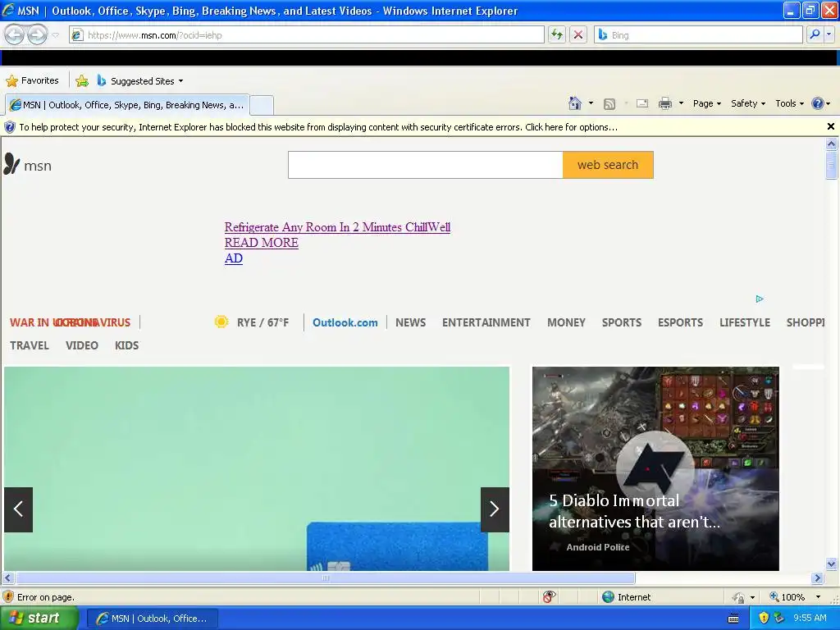Open the Page menu
This screenshot has height=630, width=840.
[x=706, y=103]
